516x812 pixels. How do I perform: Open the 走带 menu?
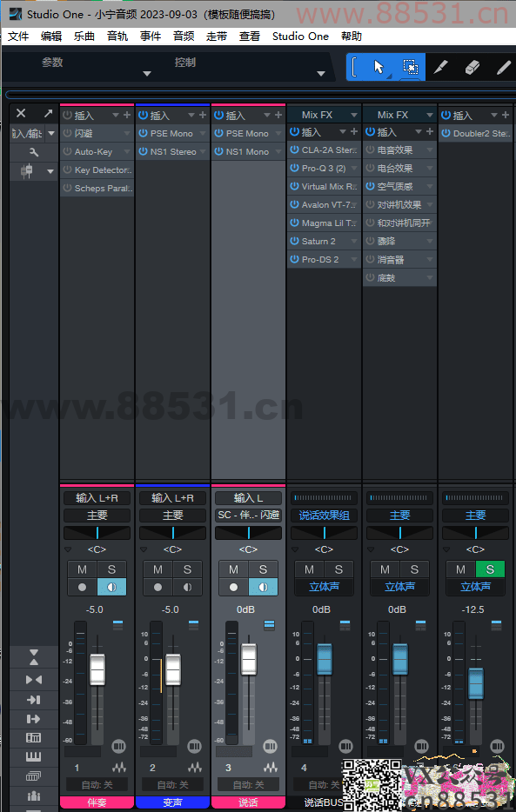(217, 37)
